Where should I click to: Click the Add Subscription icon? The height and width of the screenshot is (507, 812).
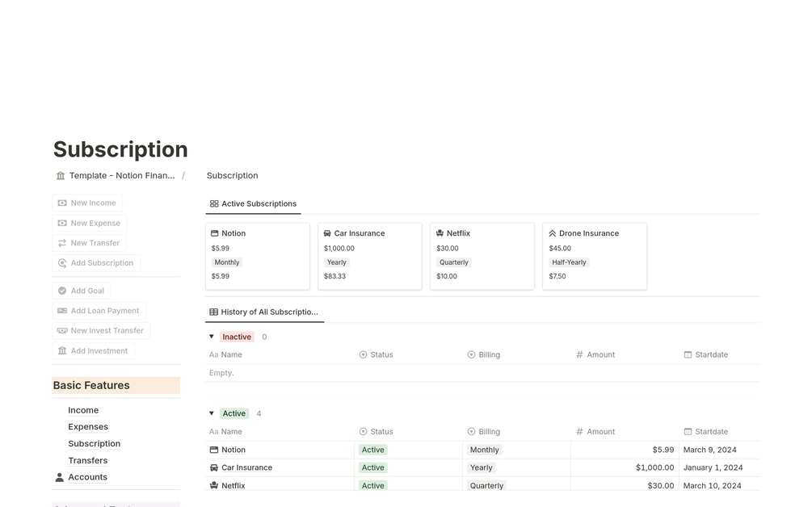(x=62, y=263)
